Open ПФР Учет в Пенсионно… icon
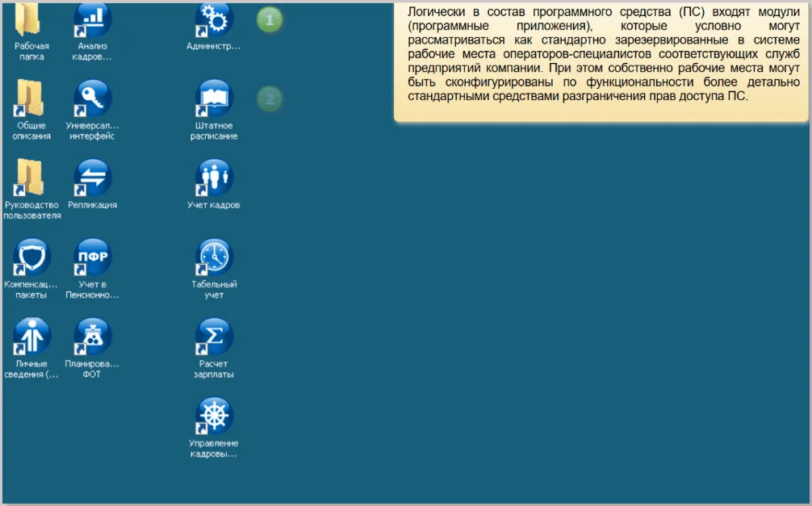This screenshot has width=812, height=506. (93, 257)
